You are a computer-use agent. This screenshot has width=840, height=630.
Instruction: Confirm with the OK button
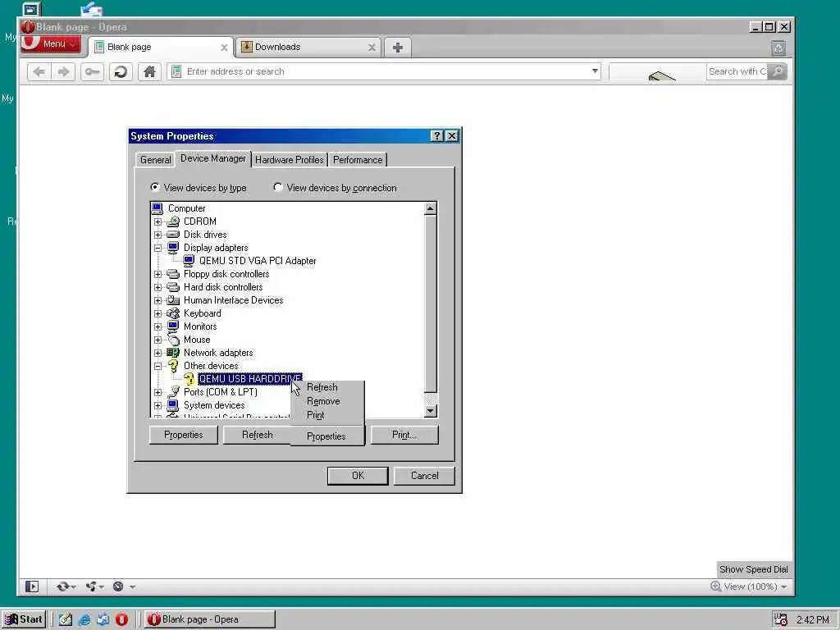coord(358,476)
